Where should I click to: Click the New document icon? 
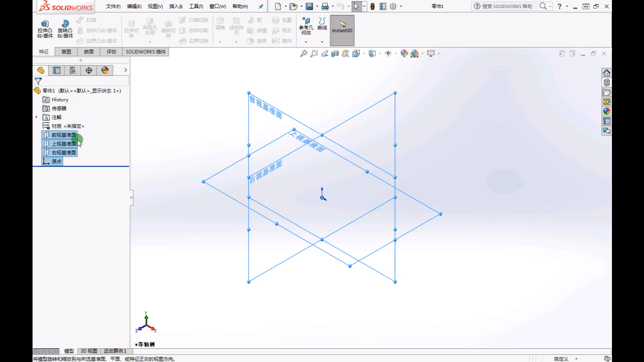tap(278, 6)
